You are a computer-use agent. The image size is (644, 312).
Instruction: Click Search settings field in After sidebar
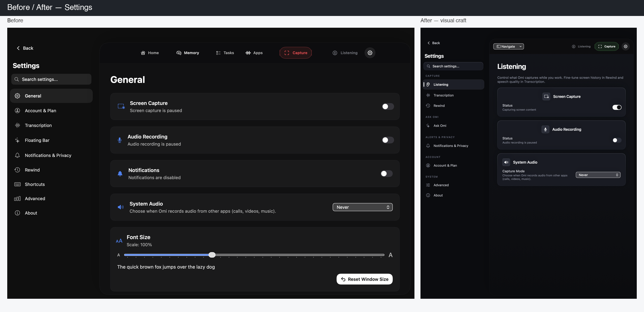[453, 66]
